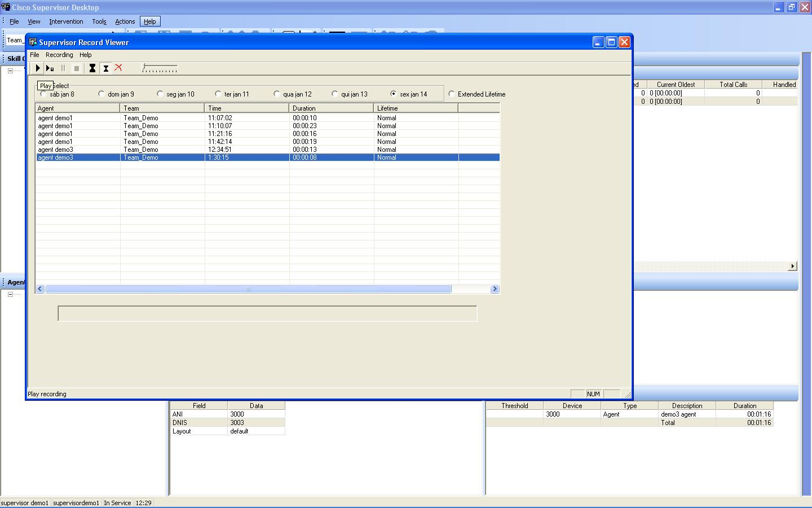Collapse the Agents tree node
The height and width of the screenshot is (508, 812).
(x=10, y=294)
